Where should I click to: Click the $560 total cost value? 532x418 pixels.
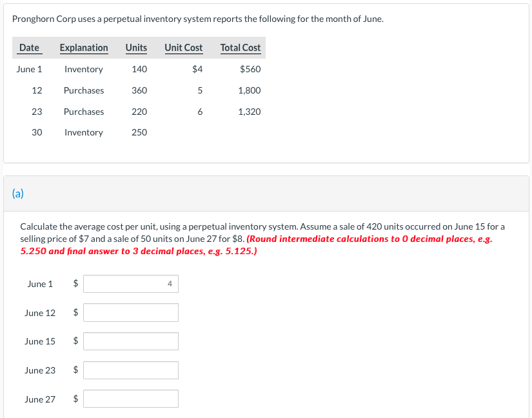pos(250,68)
